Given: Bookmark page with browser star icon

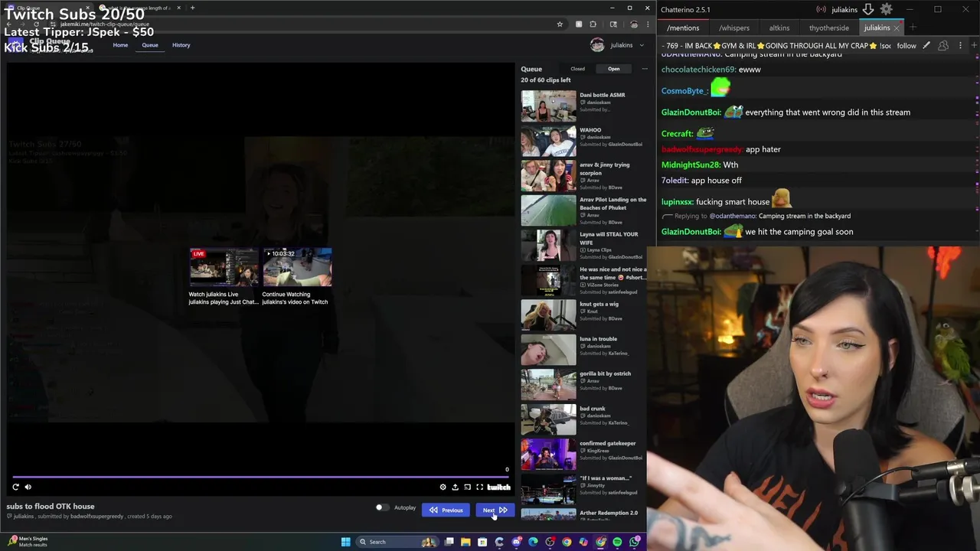Looking at the screenshot, I should click(x=560, y=24).
